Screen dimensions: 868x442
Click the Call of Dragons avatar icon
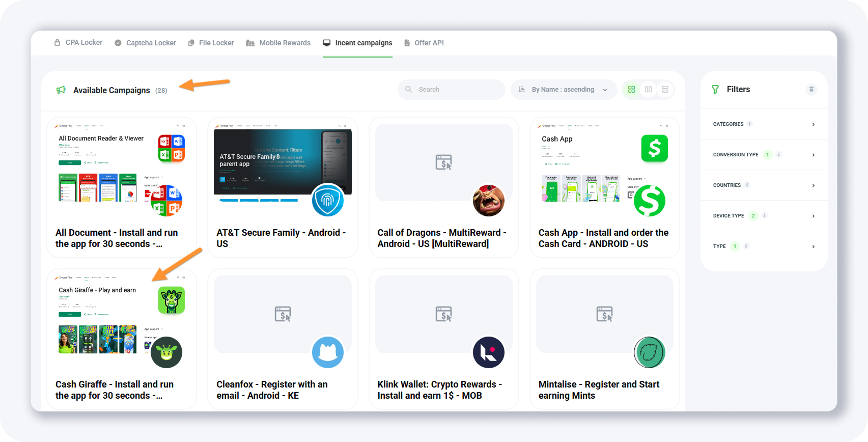pos(488,201)
